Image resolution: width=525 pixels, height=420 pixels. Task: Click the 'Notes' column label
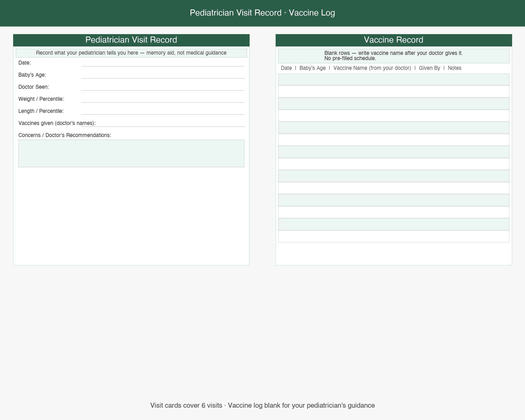click(454, 68)
